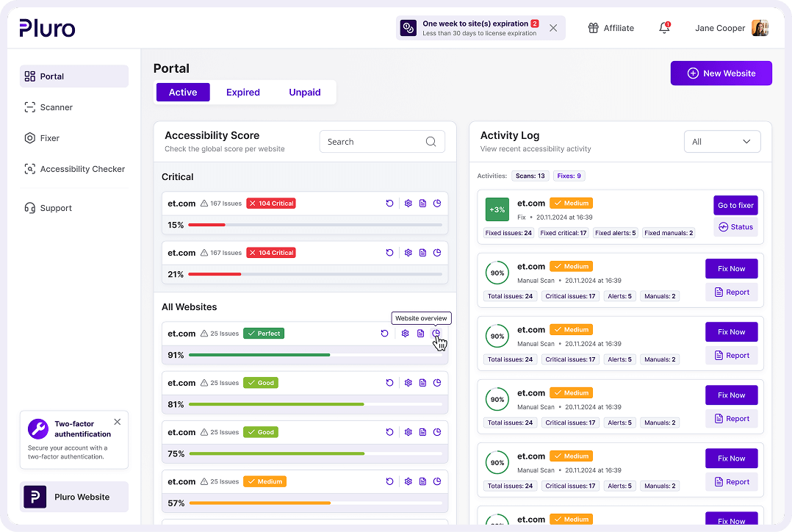792x532 pixels.
Task: Close the Two-factor authentification card
Action: 118,422
